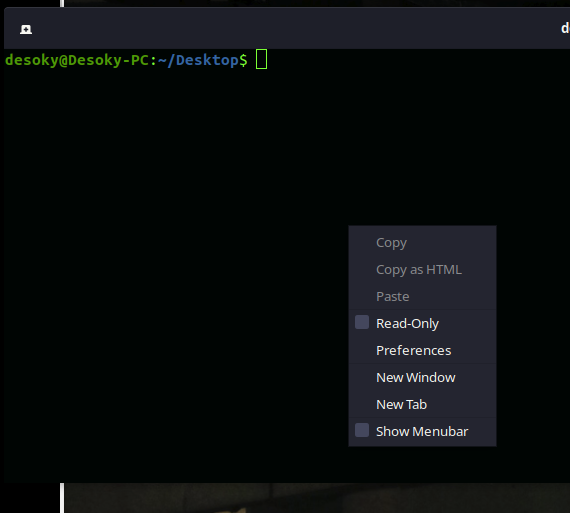Open a new terminal tab via header icon
Viewport: 570px width, 513px height.
[x=26, y=29]
